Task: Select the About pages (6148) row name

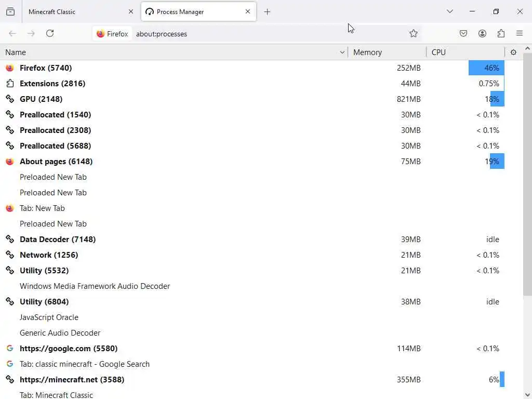Action: pyautogui.click(x=56, y=162)
